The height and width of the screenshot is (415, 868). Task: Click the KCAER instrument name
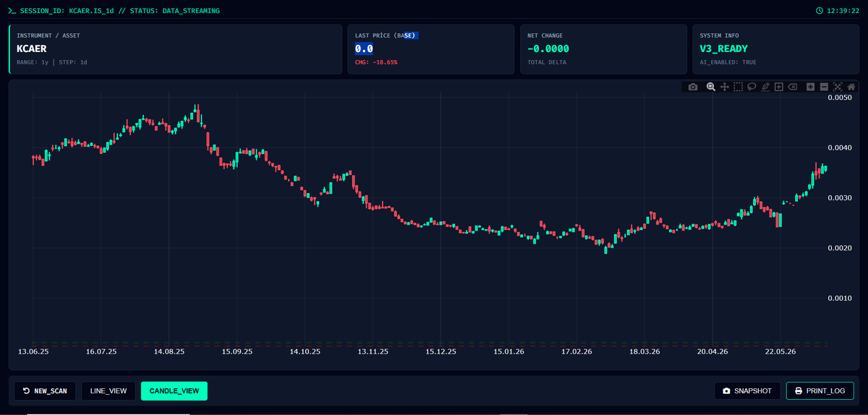(x=31, y=48)
